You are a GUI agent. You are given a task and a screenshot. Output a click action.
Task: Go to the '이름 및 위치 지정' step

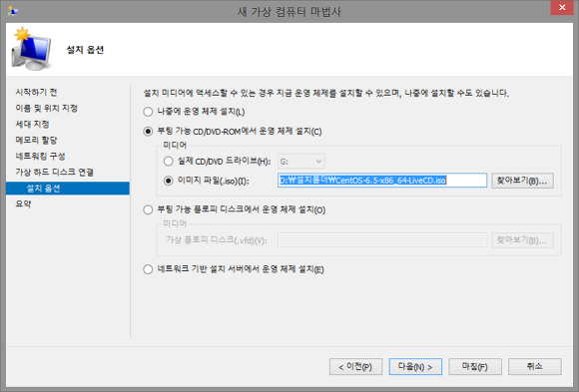pos(47,108)
